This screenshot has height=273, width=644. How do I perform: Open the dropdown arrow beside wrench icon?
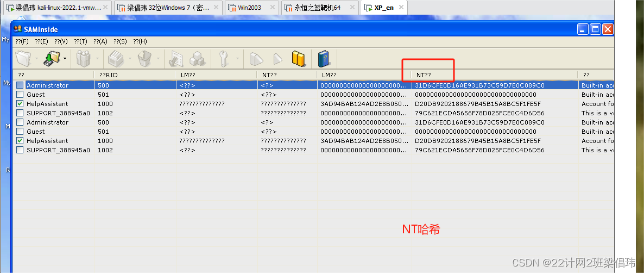tap(237, 59)
